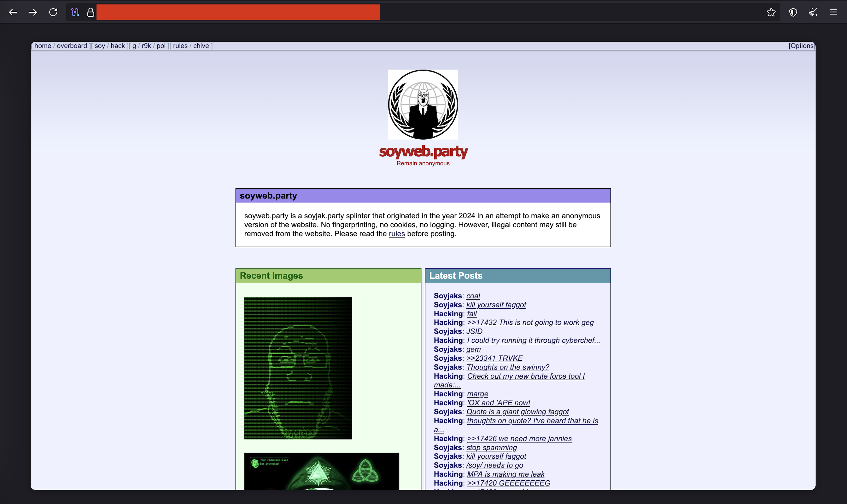Click the green ASCII soyjak recent image

coord(298,368)
